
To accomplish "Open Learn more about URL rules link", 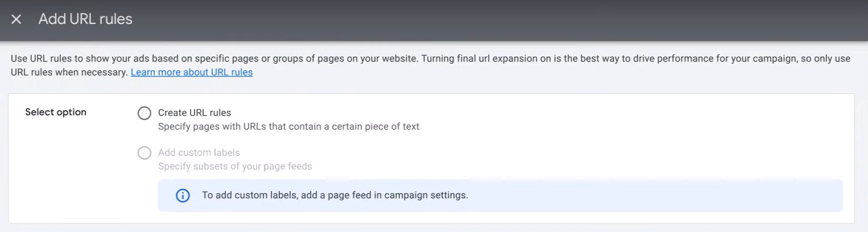I will (x=192, y=72).
